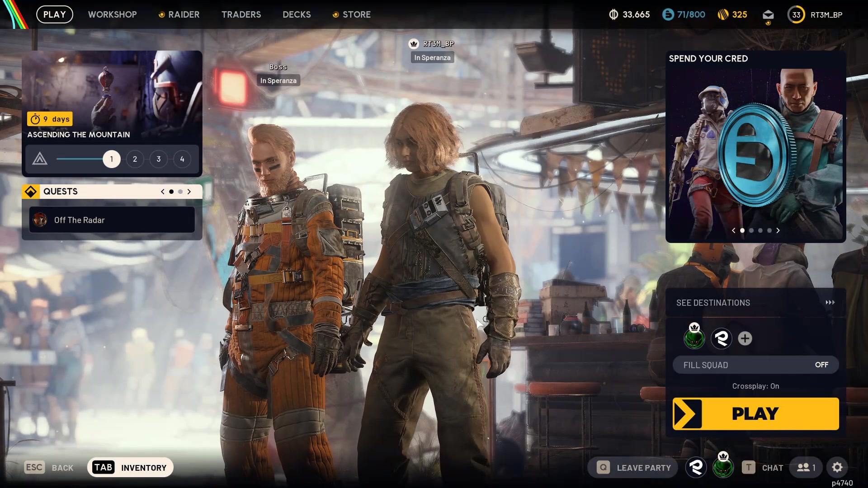
Task: Select stage 3 on the mountain progress track
Action: [x=159, y=159]
